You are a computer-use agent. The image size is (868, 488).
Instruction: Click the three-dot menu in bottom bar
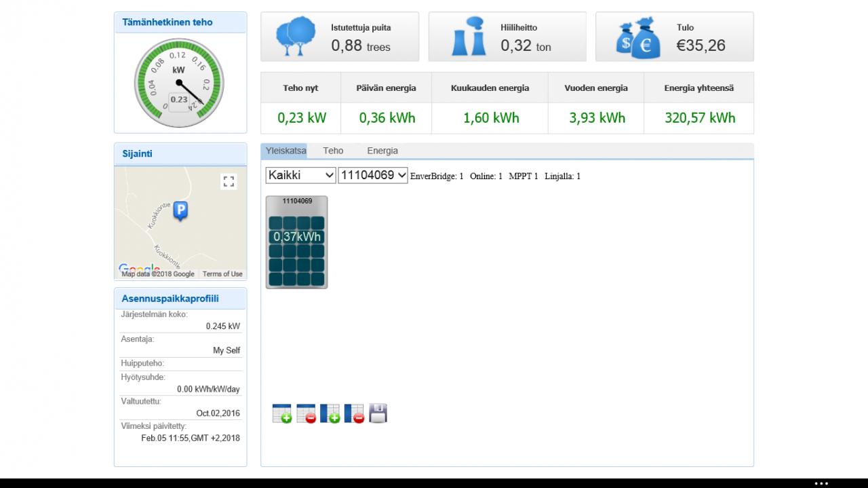point(821,483)
